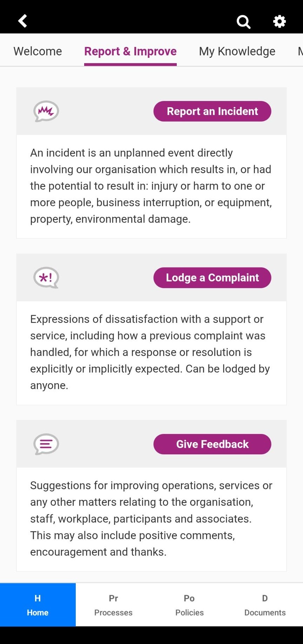The image size is (303, 644).
Task: Tap the complaint description text card
Action: tap(151, 353)
